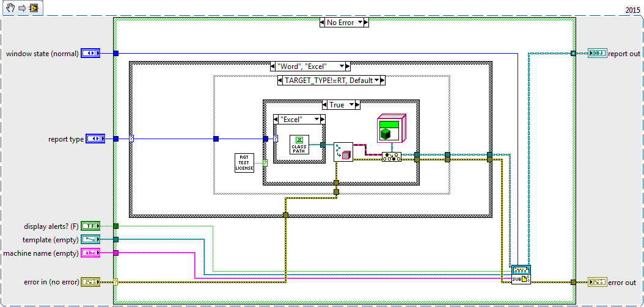Go to next case of "Excel" structure

[x=324, y=119]
